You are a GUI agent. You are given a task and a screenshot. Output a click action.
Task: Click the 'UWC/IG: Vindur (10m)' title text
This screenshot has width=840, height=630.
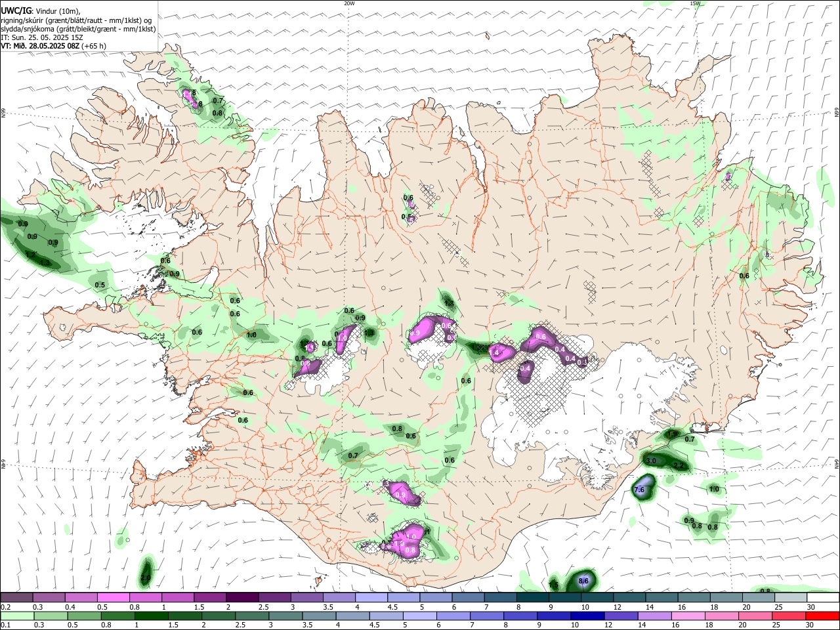[x=41, y=11]
